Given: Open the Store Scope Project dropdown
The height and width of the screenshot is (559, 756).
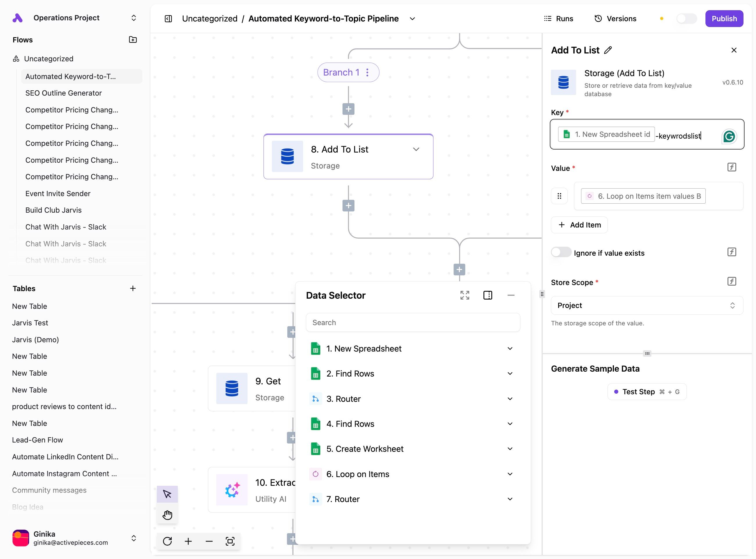Looking at the screenshot, I should point(647,305).
